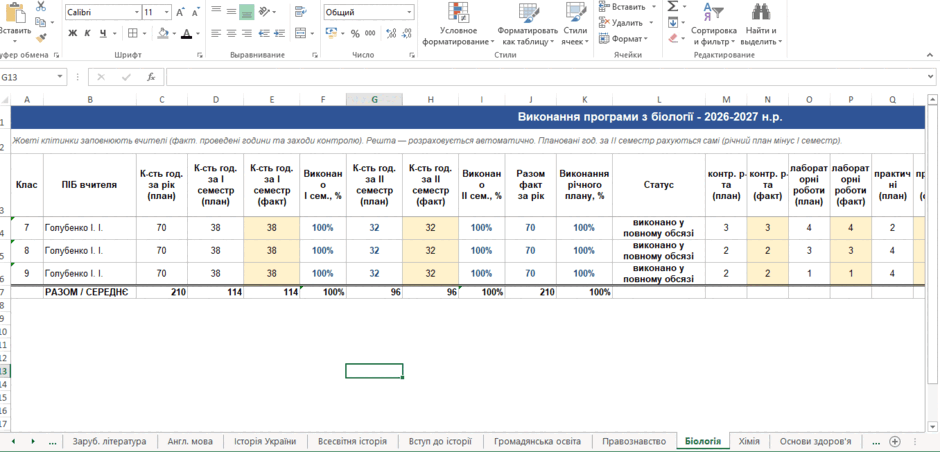940x452 pixels.
Task: Switch to the Заруб. література sheet tab
Action: click(x=109, y=441)
